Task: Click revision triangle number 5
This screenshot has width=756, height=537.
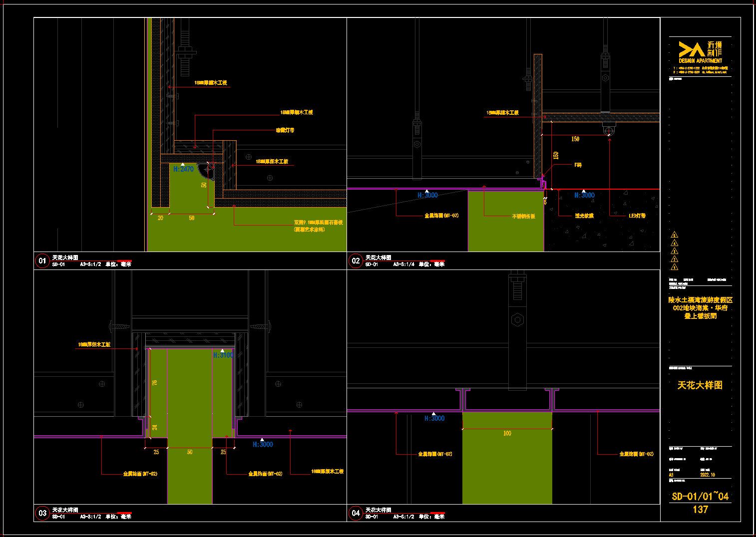Action: (675, 235)
